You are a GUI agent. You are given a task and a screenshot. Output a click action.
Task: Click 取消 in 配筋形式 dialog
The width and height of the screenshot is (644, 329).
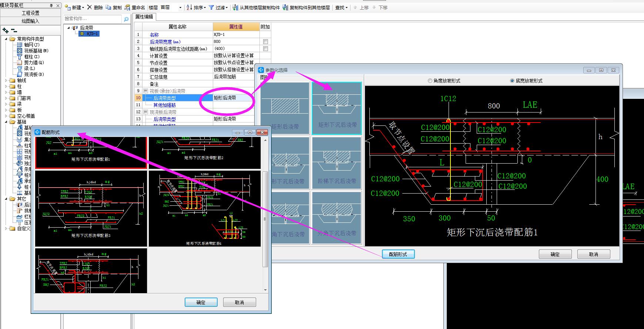[239, 302]
